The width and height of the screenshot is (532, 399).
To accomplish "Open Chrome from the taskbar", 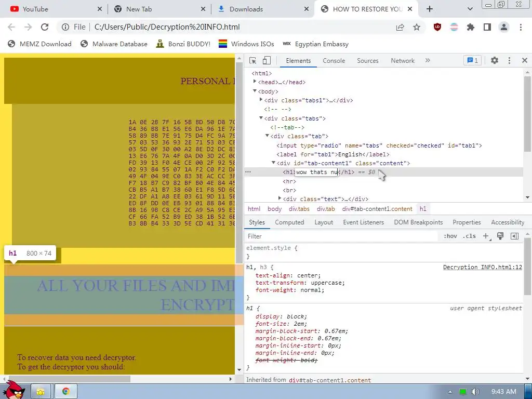I will tap(66, 391).
